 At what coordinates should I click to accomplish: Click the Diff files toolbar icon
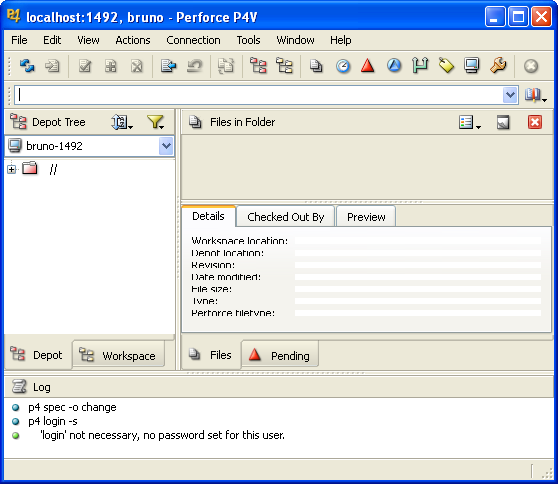[x=226, y=66]
